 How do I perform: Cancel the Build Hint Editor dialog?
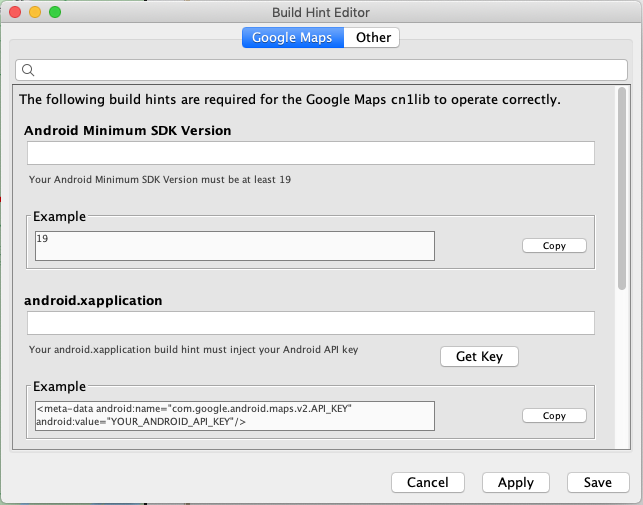[x=428, y=482]
